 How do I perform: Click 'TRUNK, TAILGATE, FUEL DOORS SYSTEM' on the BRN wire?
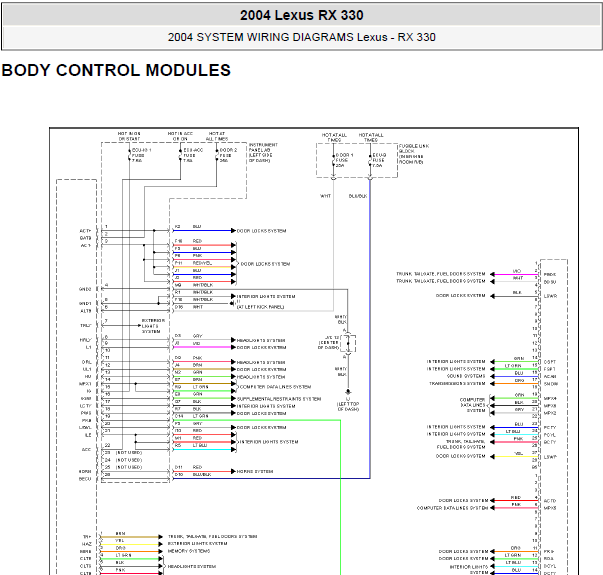[x=212, y=537]
